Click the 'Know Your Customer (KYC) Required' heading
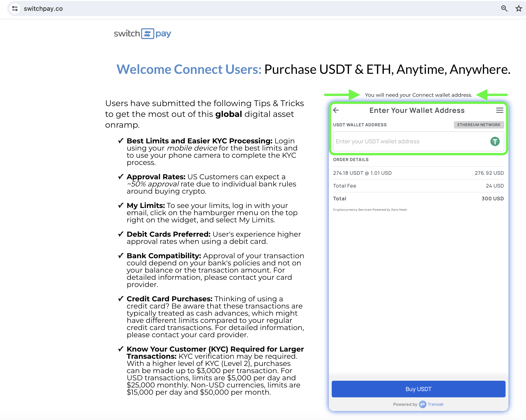This screenshot has height=420, width=526. (x=215, y=352)
